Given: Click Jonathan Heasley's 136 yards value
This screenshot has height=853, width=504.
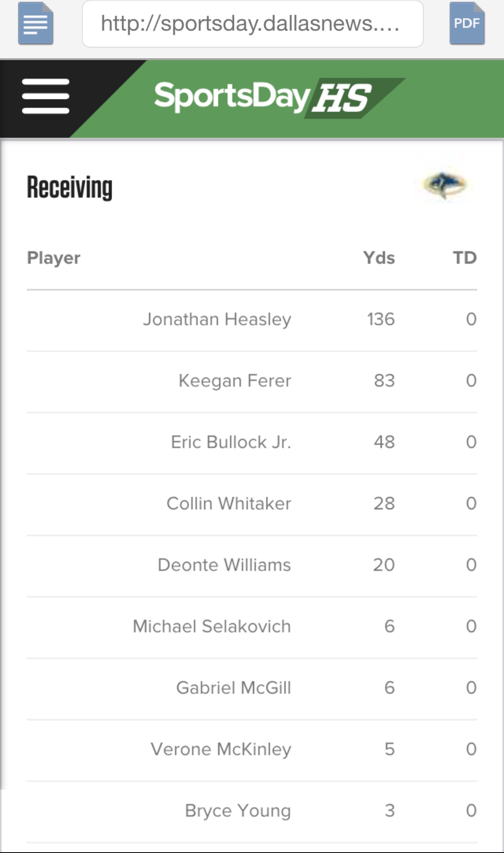Looking at the screenshot, I should [381, 319].
